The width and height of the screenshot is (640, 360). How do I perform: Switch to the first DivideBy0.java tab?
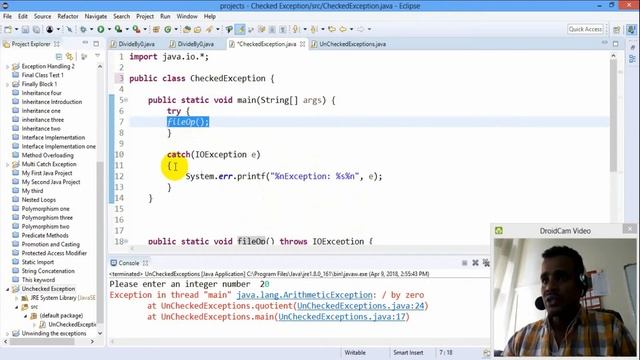coord(133,44)
